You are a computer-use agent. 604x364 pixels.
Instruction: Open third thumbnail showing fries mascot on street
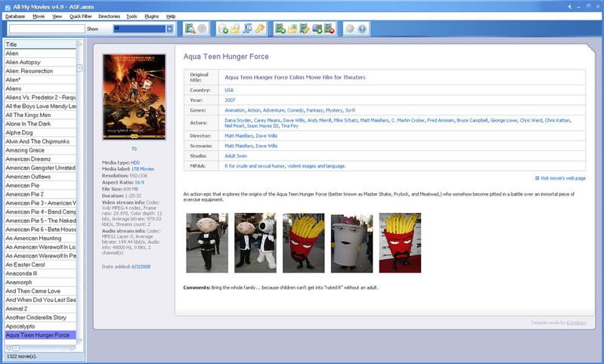pos(304,243)
